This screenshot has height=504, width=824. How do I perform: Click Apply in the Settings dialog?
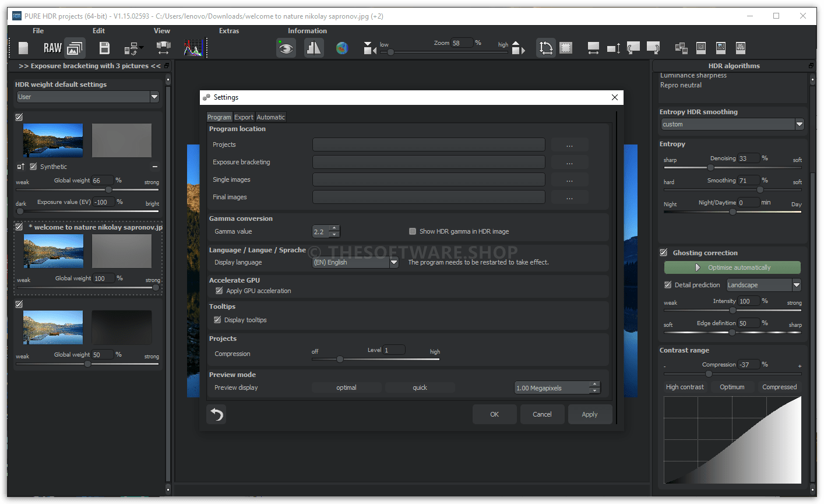pos(590,414)
